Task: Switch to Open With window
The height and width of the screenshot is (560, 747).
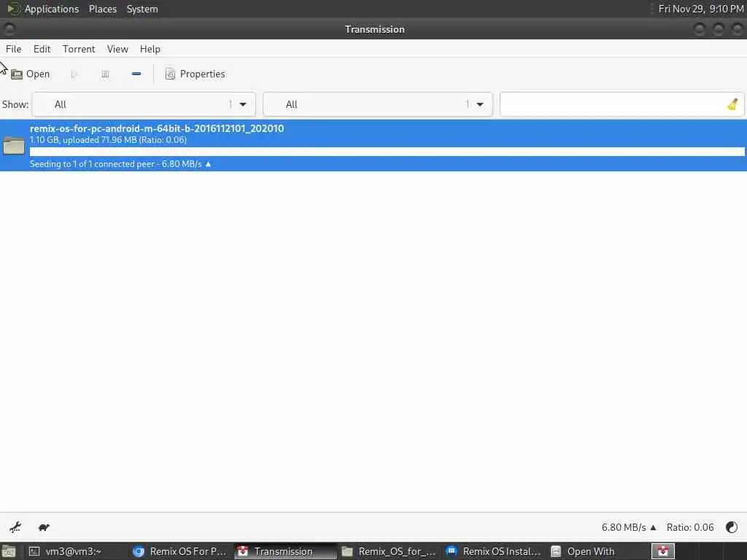Action: (598, 551)
